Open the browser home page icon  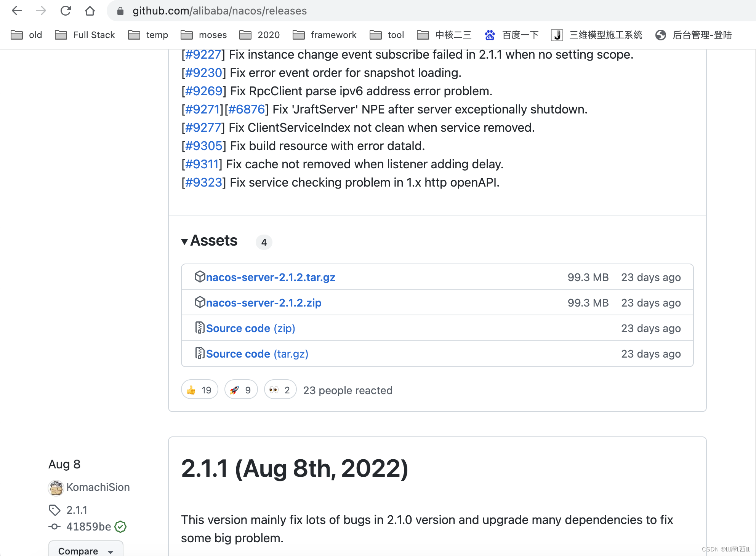click(90, 11)
